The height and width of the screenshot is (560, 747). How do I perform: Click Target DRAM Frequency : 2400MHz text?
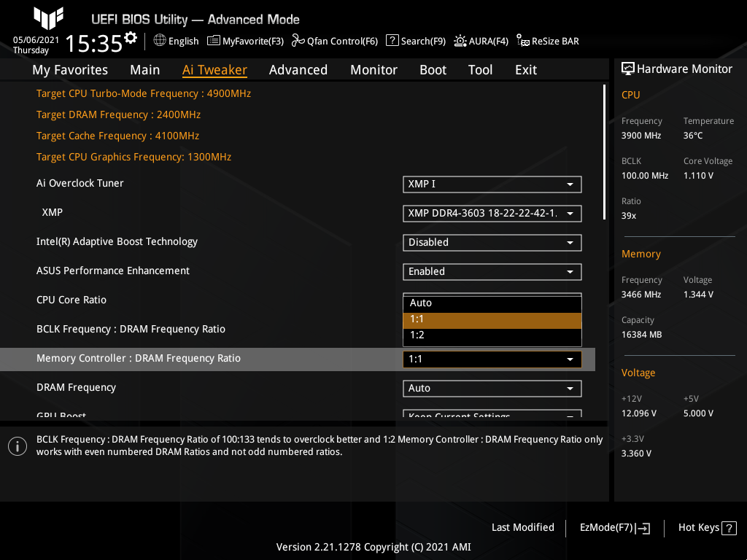click(x=118, y=114)
